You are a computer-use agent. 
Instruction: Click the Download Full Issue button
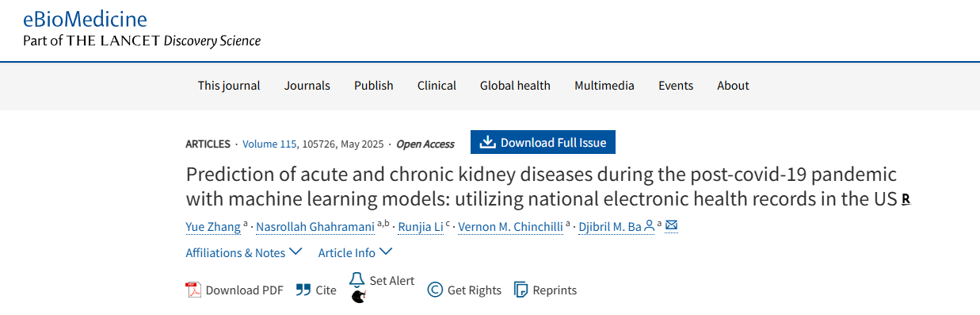point(543,142)
